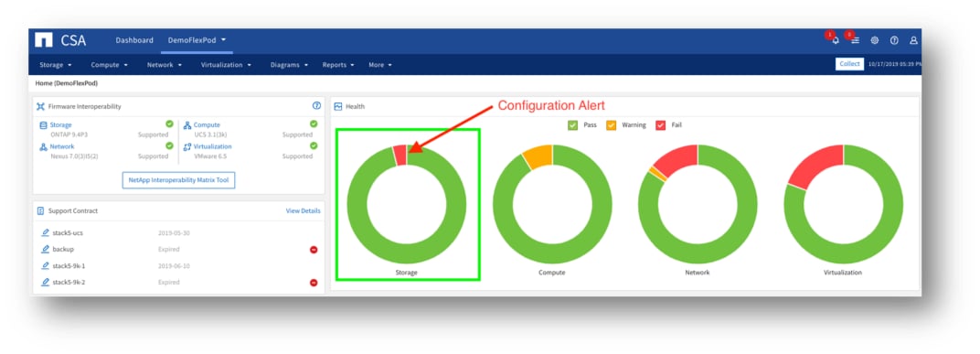This screenshot has width=980, height=354.
Task: Open the Reports menu dropdown
Action: 338,64
